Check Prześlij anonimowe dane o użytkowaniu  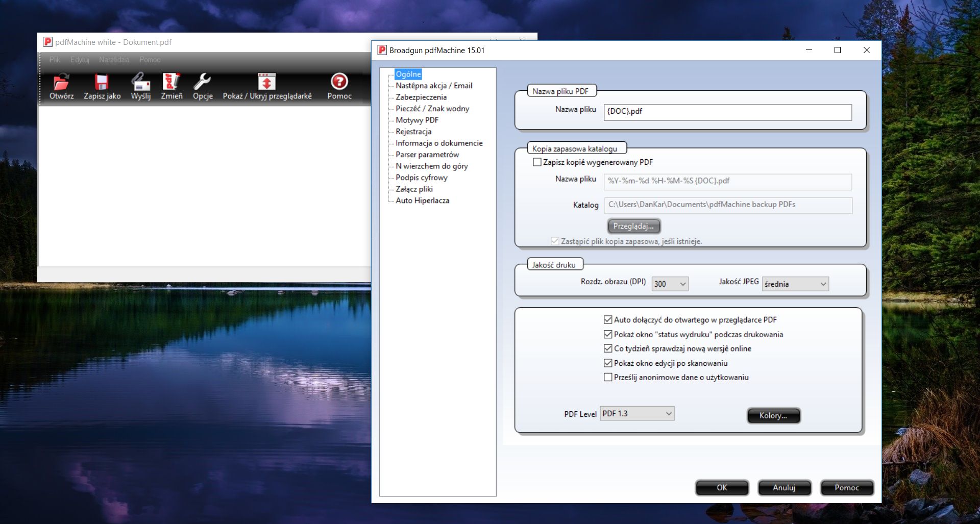pyautogui.click(x=608, y=378)
